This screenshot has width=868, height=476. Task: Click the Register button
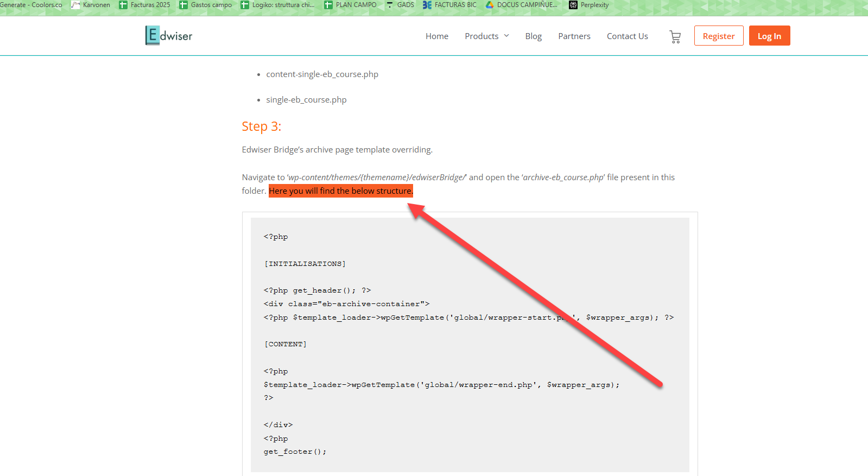pos(719,36)
